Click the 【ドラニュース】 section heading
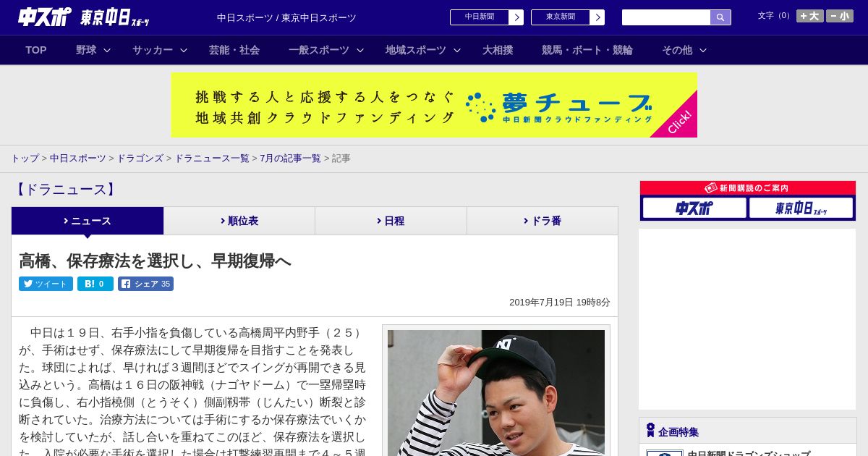 (65, 190)
